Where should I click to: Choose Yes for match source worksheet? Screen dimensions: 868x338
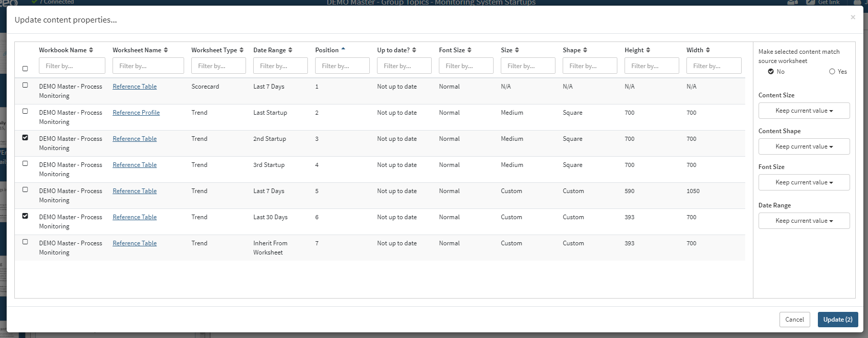click(x=832, y=72)
